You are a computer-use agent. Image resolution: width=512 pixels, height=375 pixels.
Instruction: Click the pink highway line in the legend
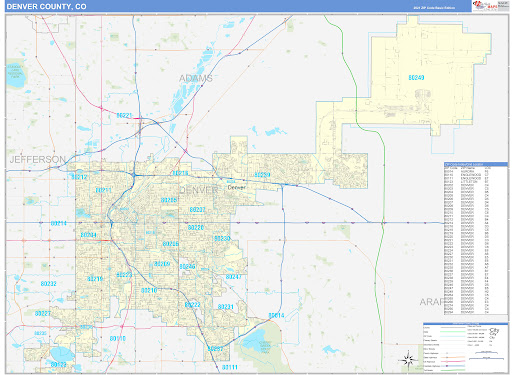tap(453, 361)
